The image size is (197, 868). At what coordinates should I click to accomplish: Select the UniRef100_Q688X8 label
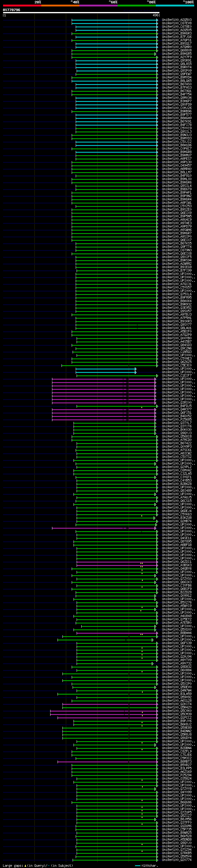177,50
